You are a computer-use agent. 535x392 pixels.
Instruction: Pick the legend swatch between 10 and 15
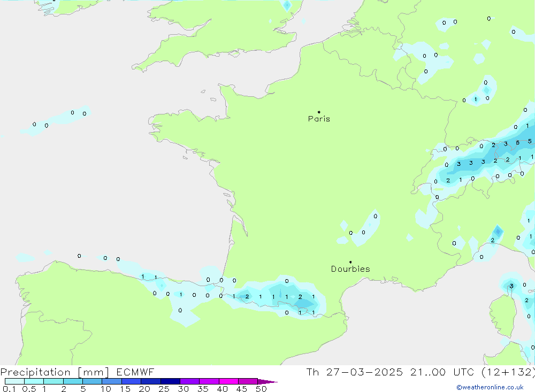pyautogui.click(x=112, y=381)
